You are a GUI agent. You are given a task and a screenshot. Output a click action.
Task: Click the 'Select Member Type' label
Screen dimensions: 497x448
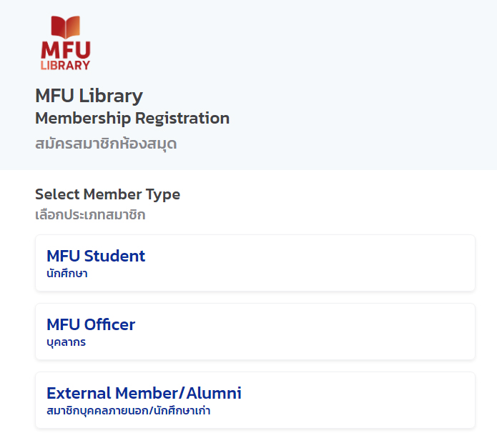tap(107, 194)
